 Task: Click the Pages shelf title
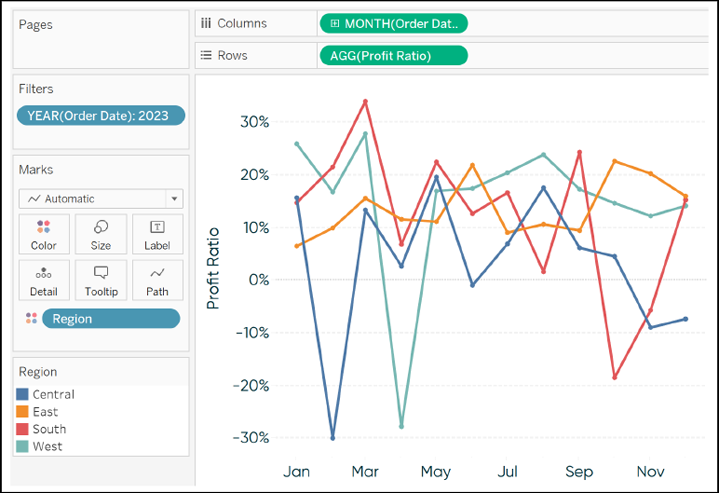point(35,25)
